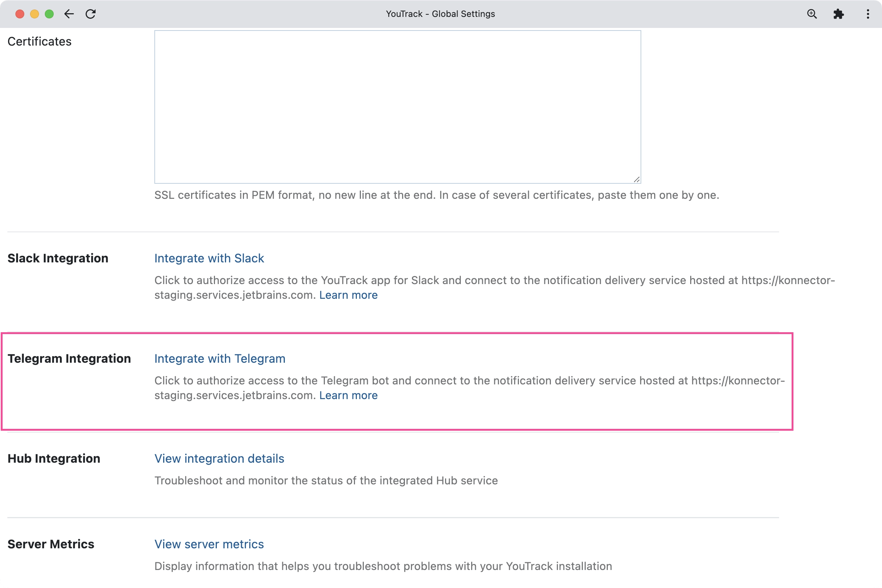Click the browser back arrow
The image size is (882, 588).
(x=69, y=14)
